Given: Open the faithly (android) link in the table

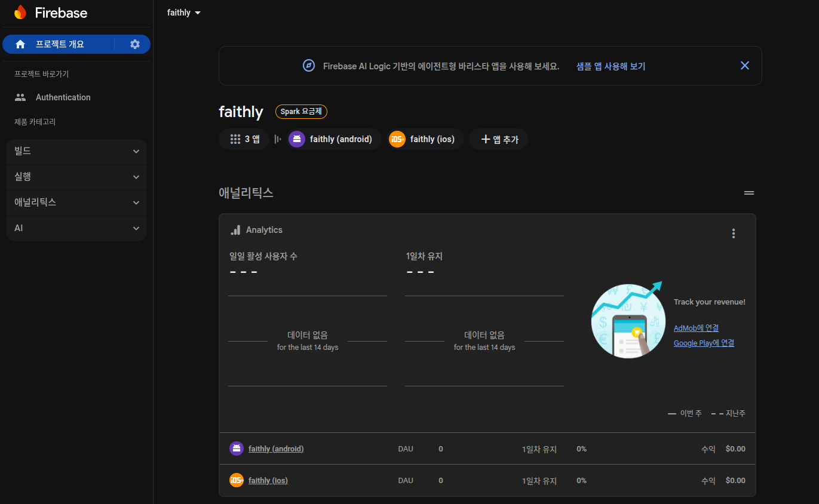Looking at the screenshot, I should [276, 448].
